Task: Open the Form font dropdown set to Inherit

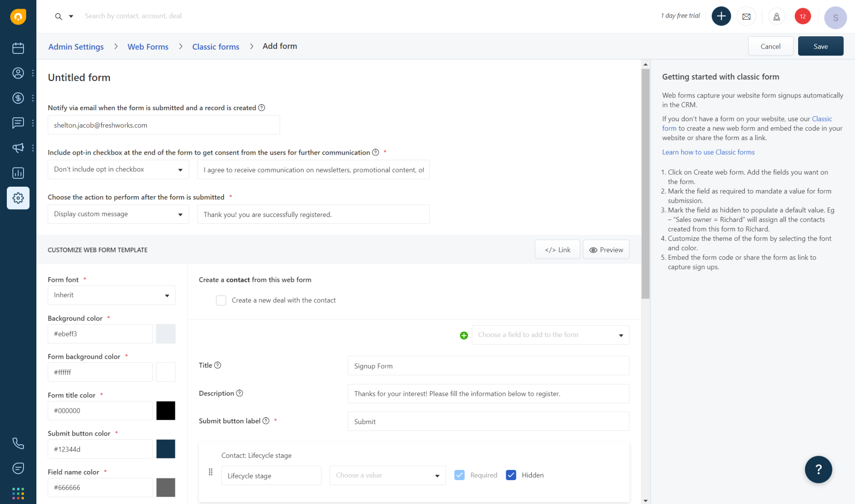Action: (111, 295)
